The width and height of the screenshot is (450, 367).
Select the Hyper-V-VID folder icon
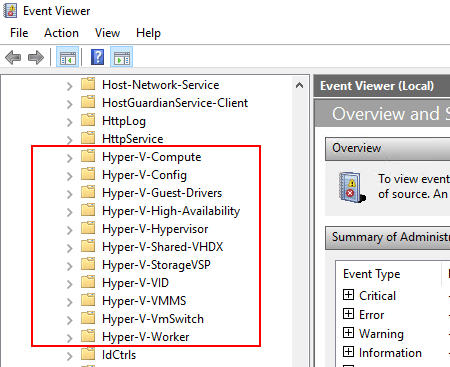tap(88, 282)
